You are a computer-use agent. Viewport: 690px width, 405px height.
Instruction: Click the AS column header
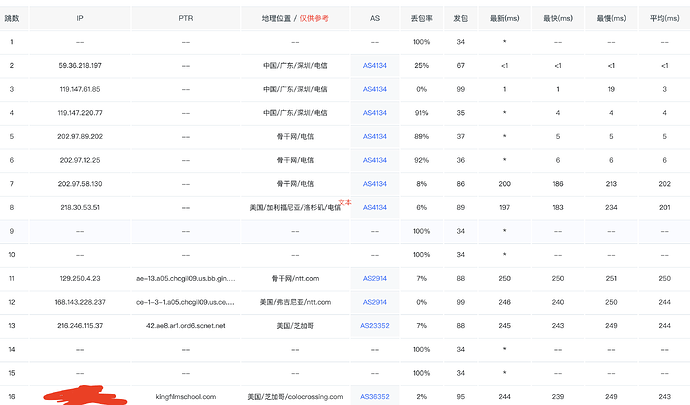(374, 18)
